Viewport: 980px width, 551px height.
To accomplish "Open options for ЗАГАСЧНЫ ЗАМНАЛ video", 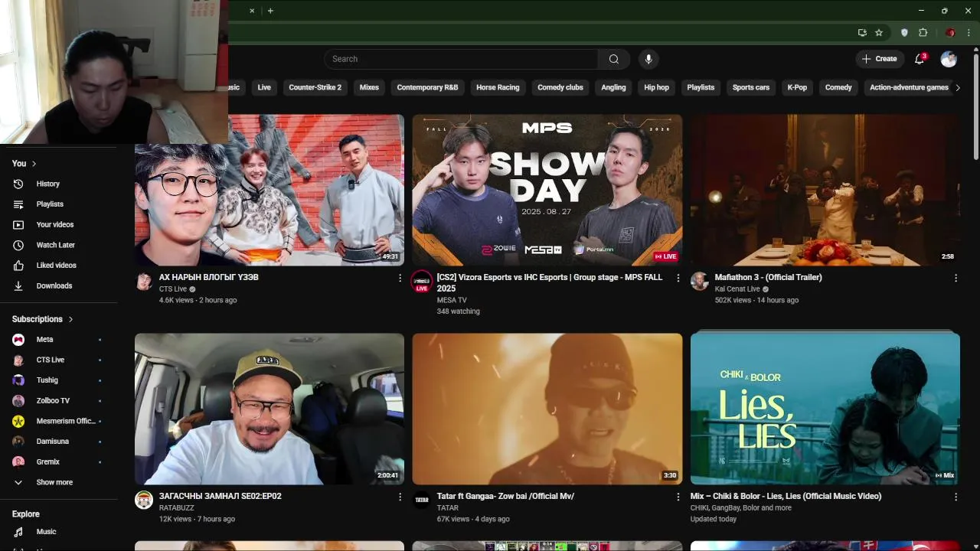I will pyautogui.click(x=400, y=497).
